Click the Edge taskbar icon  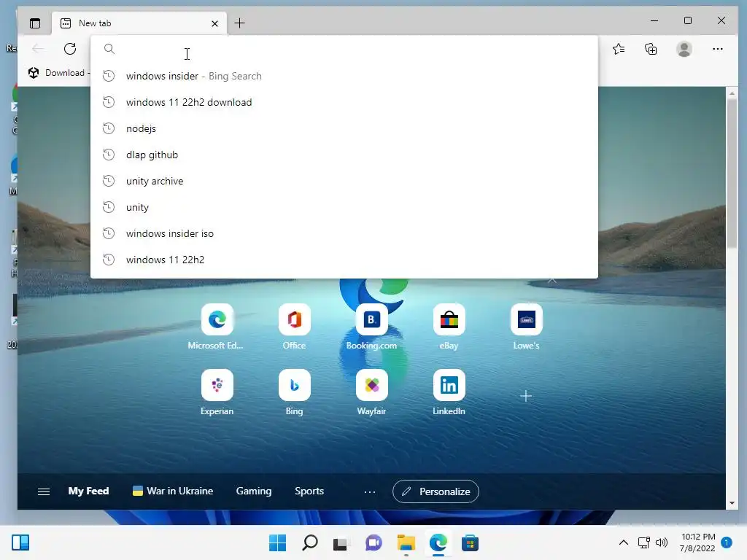(x=438, y=542)
